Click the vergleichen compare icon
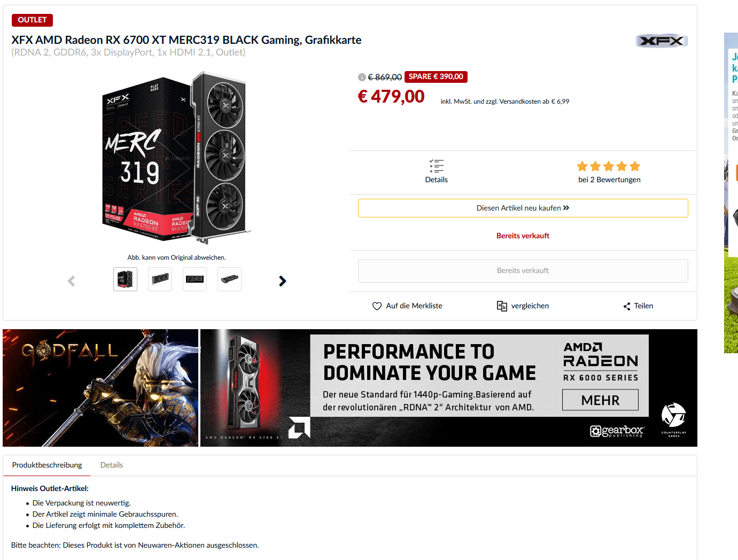The width and height of the screenshot is (738, 560). click(502, 306)
